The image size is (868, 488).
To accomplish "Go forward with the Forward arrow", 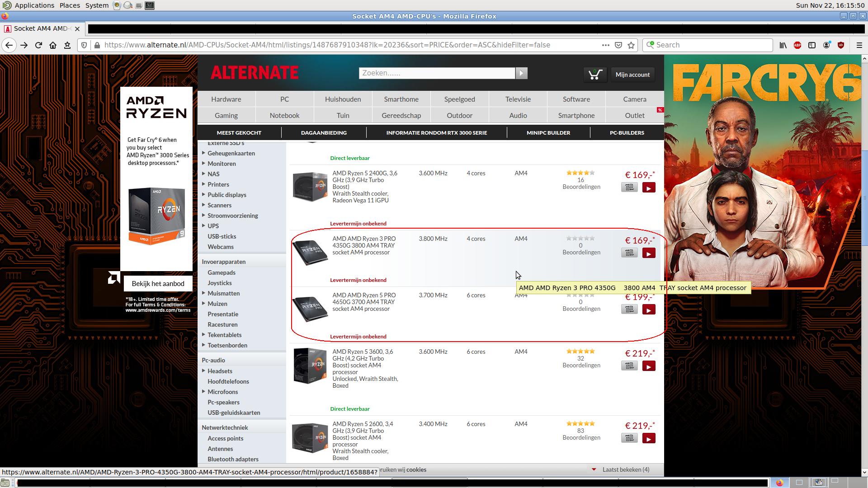I will [x=24, y=45].
